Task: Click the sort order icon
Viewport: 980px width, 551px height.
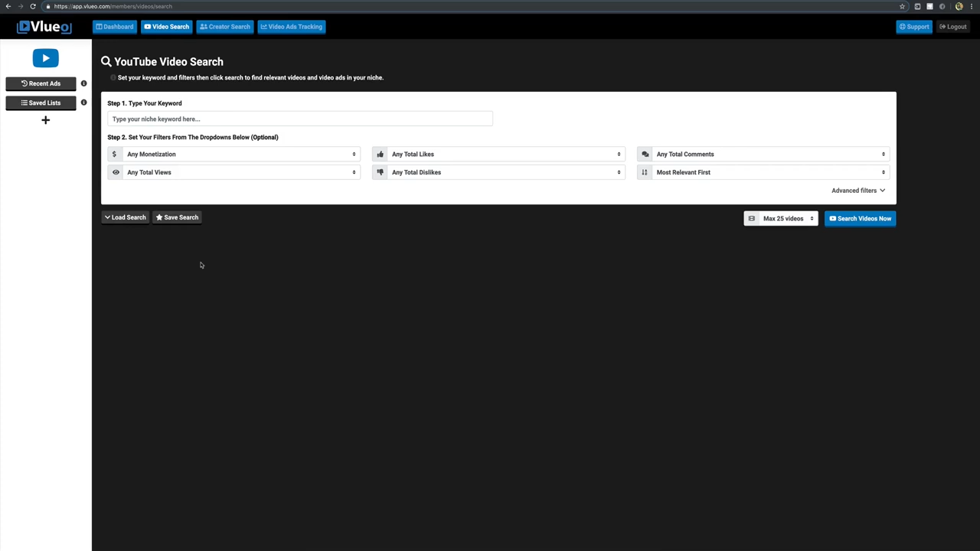Action: (x=645, y=172)
